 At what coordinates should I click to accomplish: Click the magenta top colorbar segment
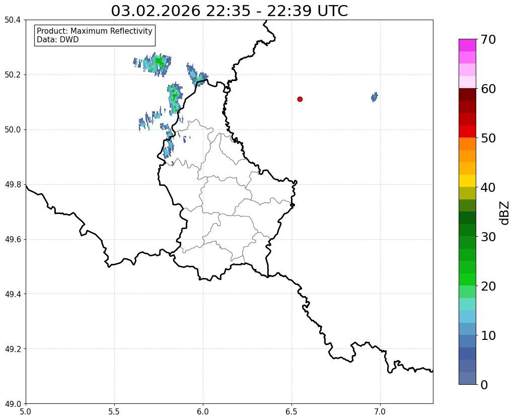pos(467,45)
